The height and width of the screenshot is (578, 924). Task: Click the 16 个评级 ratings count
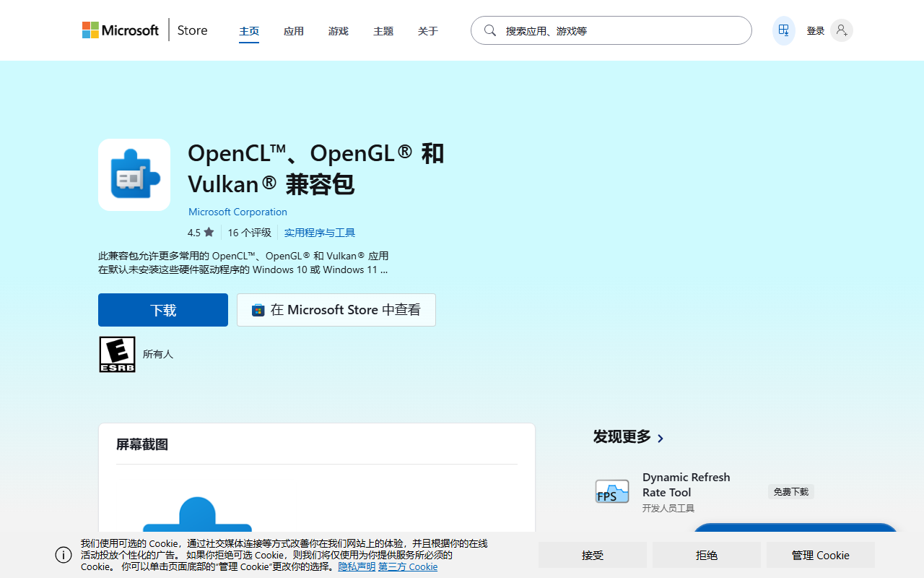tap(249, 233)
